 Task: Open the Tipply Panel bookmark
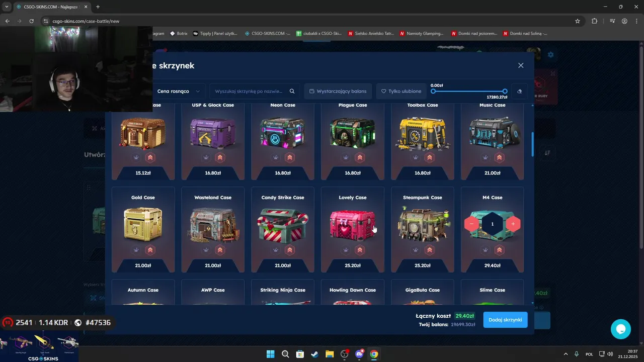(215, 34)
